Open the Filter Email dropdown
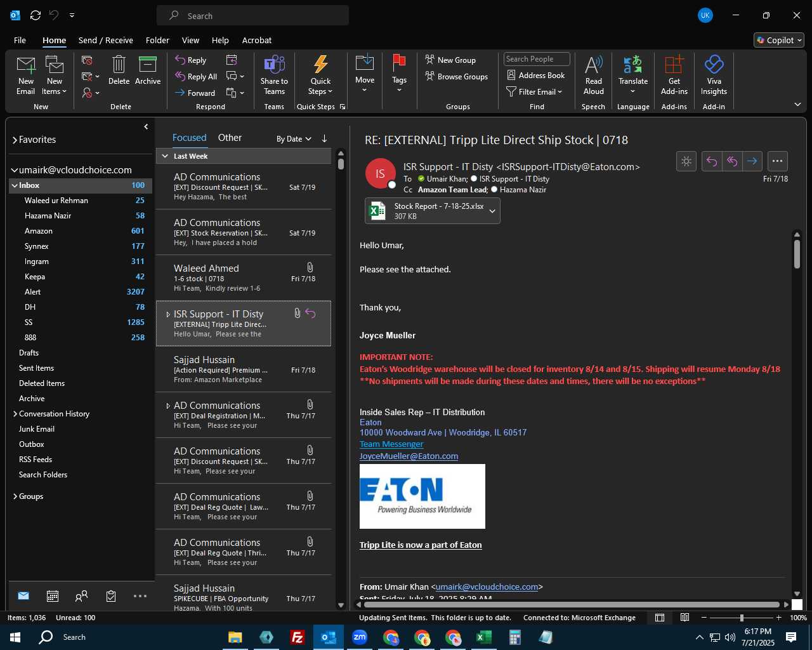The height and width of the screenshot is (650, 812). click(x=534, y=91)
